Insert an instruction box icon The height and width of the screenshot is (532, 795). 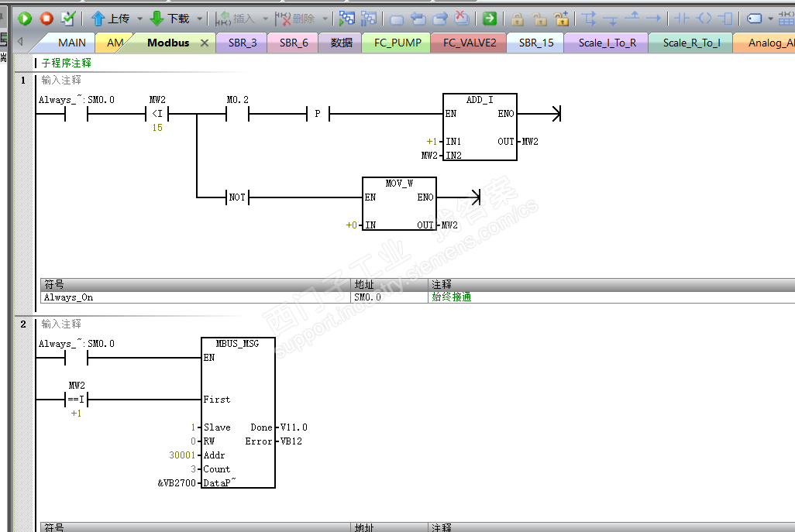[726, 19]
